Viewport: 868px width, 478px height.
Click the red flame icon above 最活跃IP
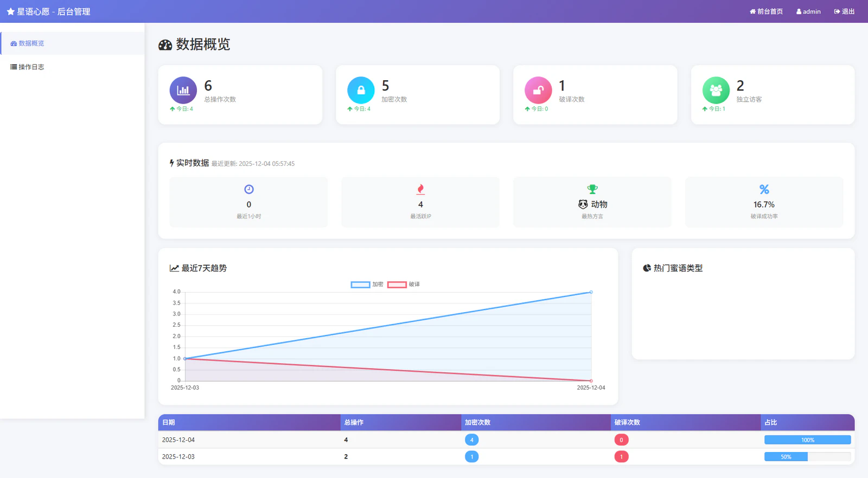point(420,189)
